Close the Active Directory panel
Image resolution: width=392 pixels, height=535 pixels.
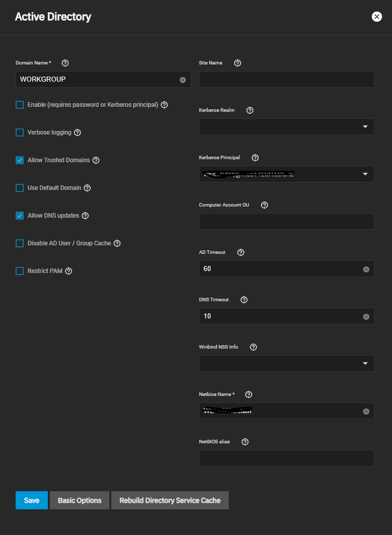click(x=377, y=17)
